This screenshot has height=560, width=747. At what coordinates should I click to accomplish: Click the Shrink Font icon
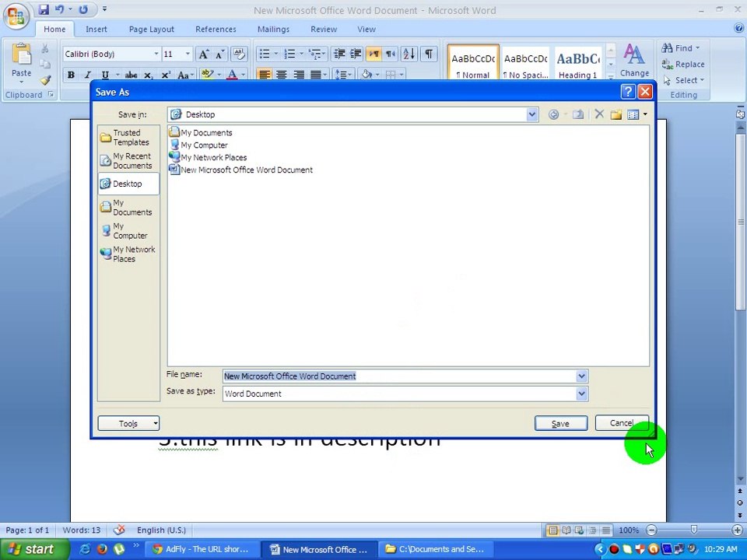click(x=219, y=54)
